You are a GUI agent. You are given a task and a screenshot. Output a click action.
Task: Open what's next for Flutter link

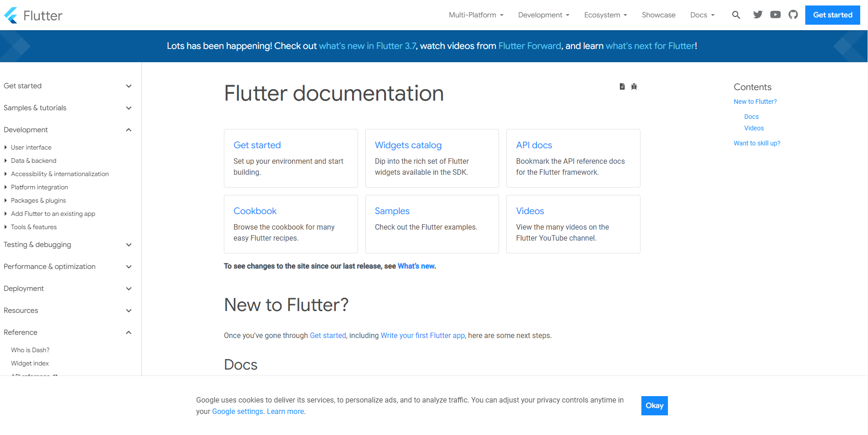(650, 46)
